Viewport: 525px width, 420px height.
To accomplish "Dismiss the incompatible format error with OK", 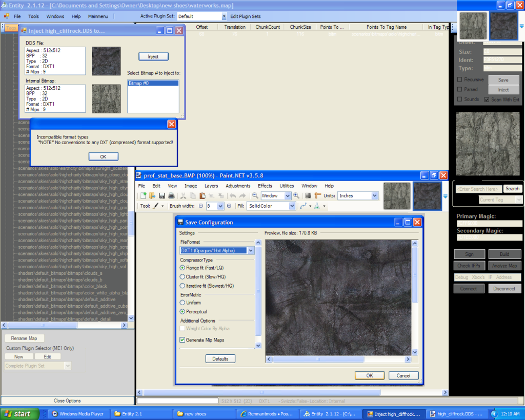I will coord(103,156).
